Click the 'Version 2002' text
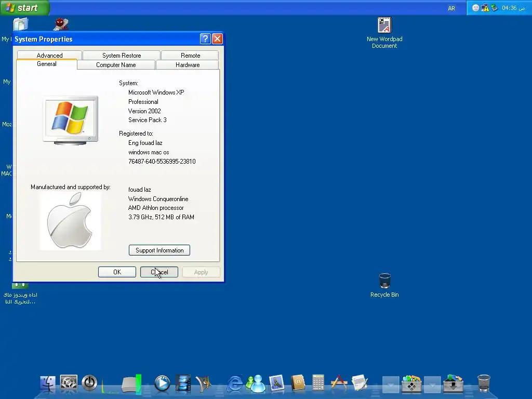Viewport: 532px width, 399px height. [x=144, y=111]
